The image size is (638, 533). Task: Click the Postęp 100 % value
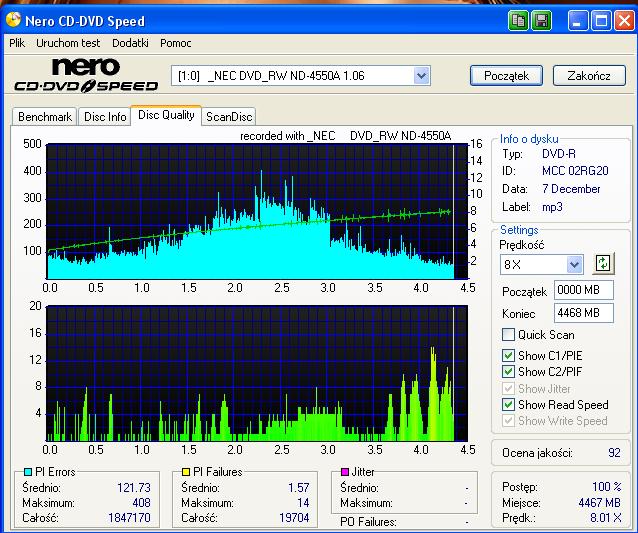point(607,487)
